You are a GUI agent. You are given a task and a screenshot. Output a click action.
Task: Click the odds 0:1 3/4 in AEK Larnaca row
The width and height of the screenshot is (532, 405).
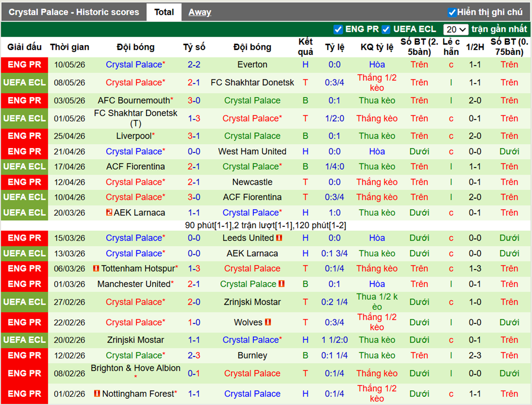coord(335,253)
